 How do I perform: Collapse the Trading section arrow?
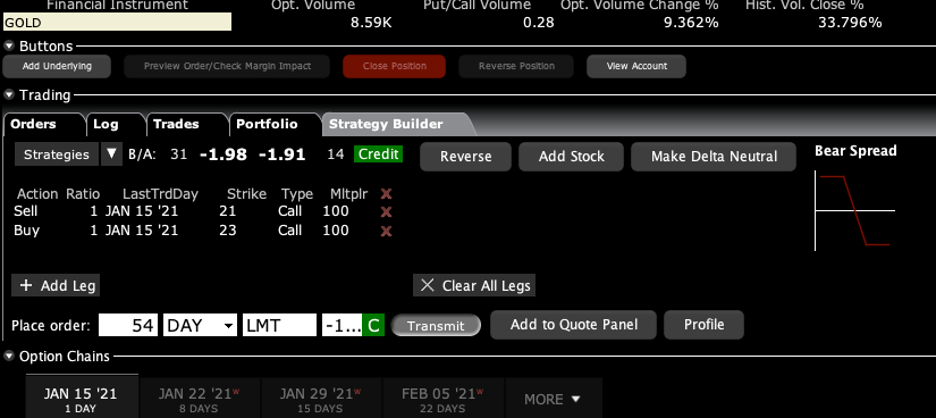9,96
